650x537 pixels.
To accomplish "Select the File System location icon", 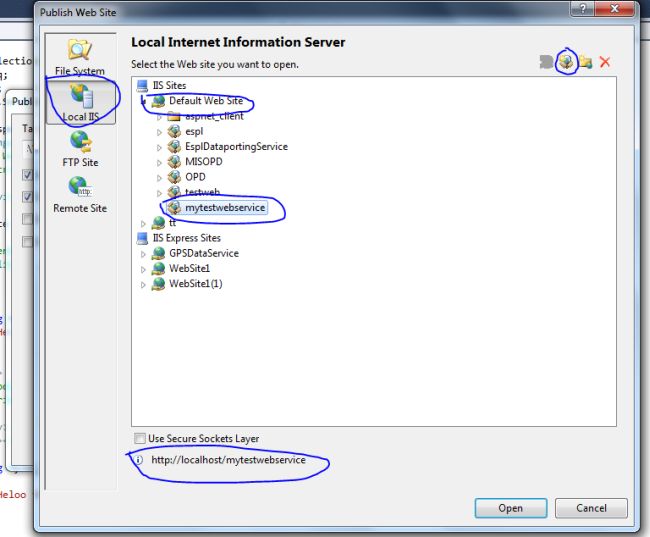I will click(80, 50).
